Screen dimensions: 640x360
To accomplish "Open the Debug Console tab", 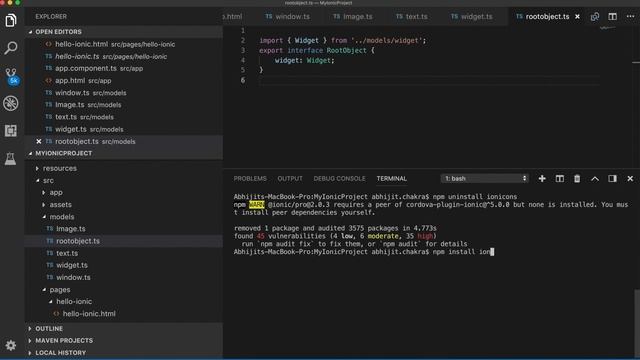I will point(339,179).
